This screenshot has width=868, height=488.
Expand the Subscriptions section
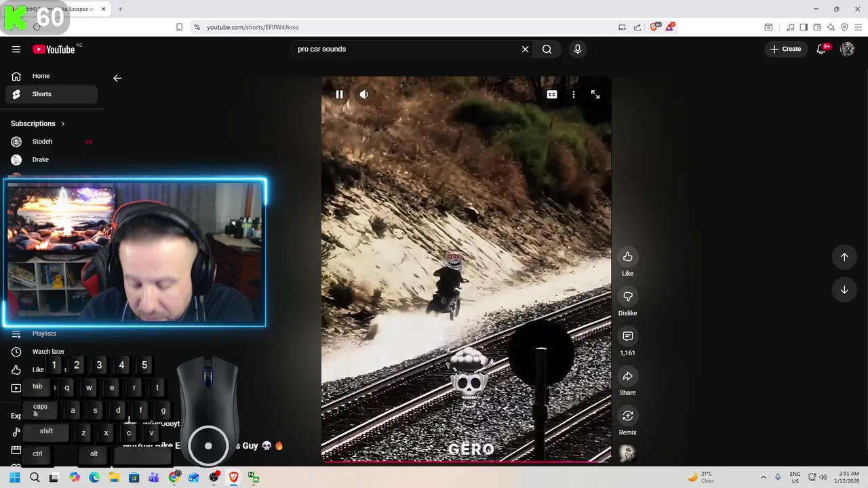tap(38, 124)
